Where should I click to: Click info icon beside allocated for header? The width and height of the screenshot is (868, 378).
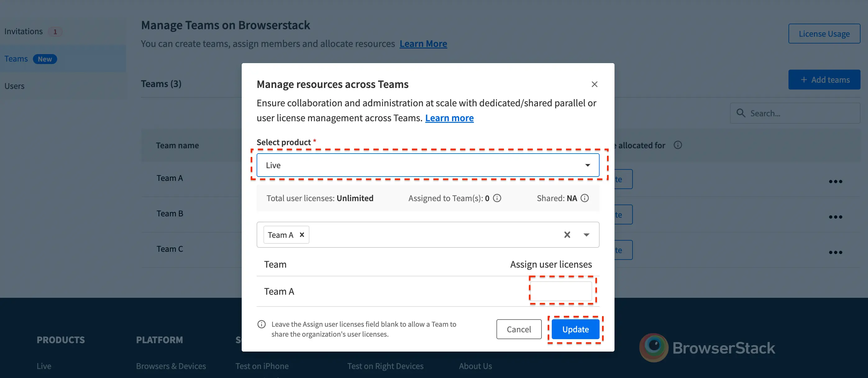(x=678, y=145)
